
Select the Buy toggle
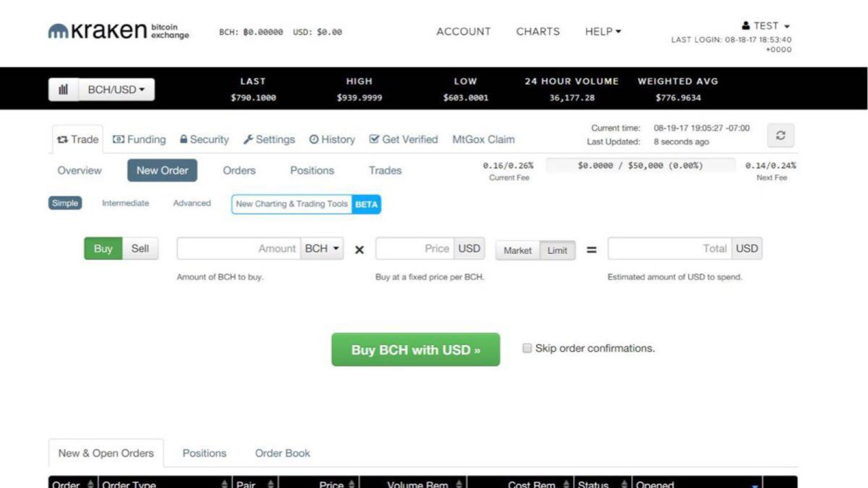[x=103, y=248]
